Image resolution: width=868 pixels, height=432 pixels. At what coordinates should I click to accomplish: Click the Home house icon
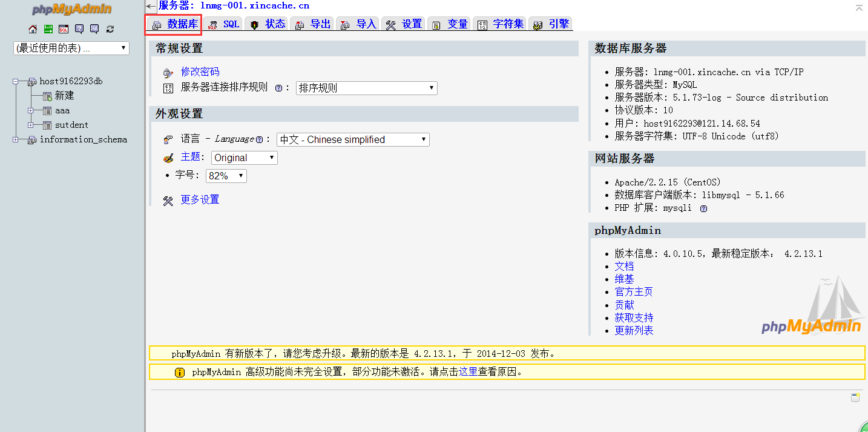point(33,28)
